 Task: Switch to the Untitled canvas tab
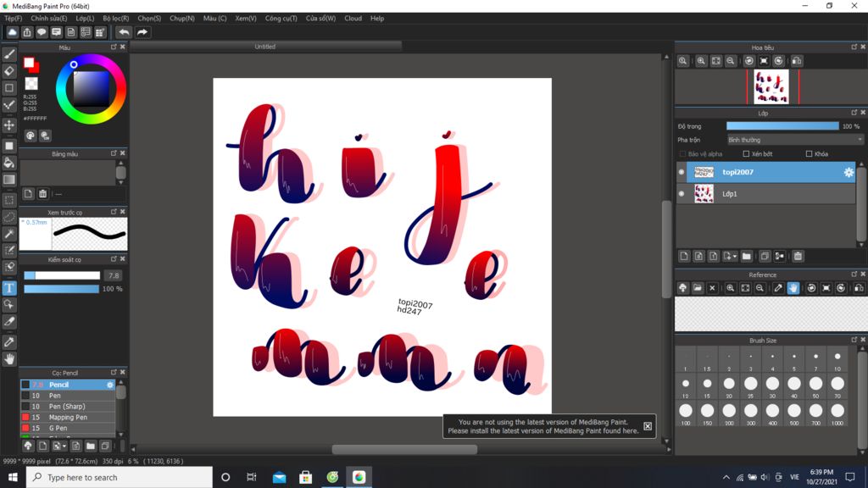(265, 47)
